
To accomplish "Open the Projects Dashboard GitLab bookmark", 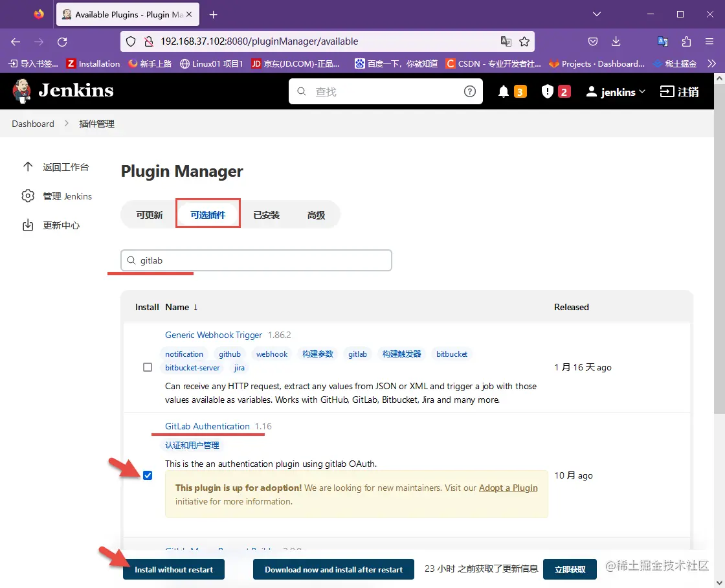I will tap(596, 63).
